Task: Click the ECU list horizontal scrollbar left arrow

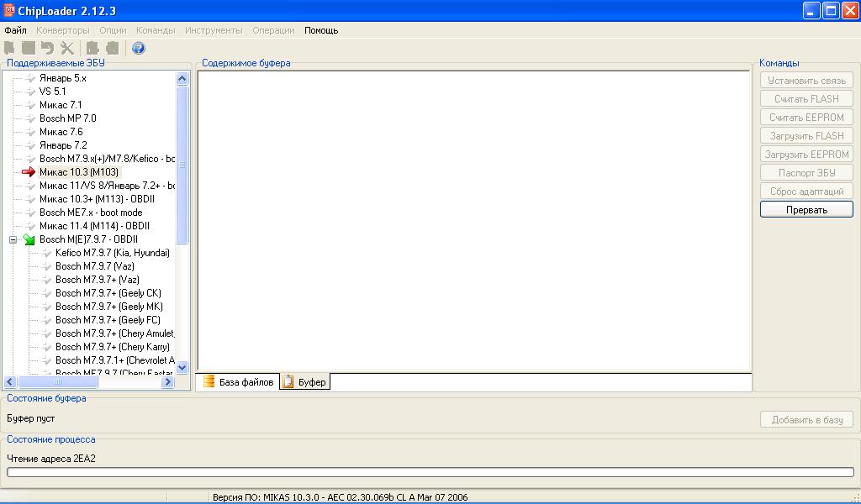Action: point(10,381)
